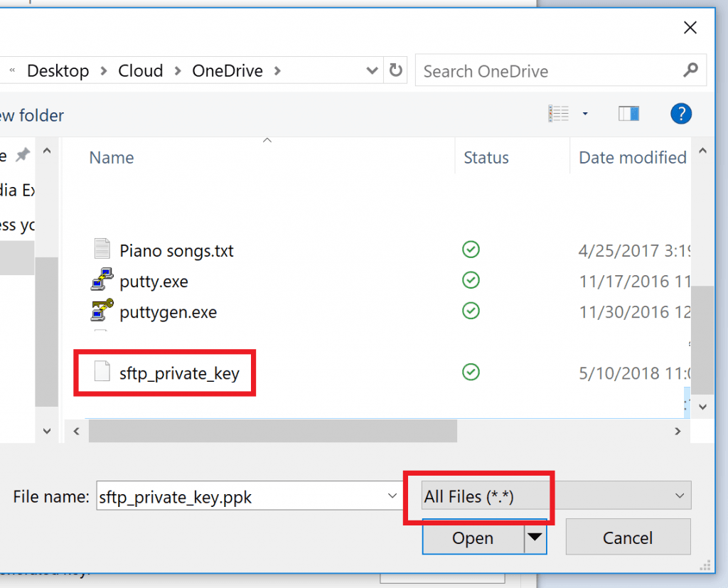The height and width of the screenshot is (588, 728).
Task: Toggle the preview pane icon
Action: point(629,114)
